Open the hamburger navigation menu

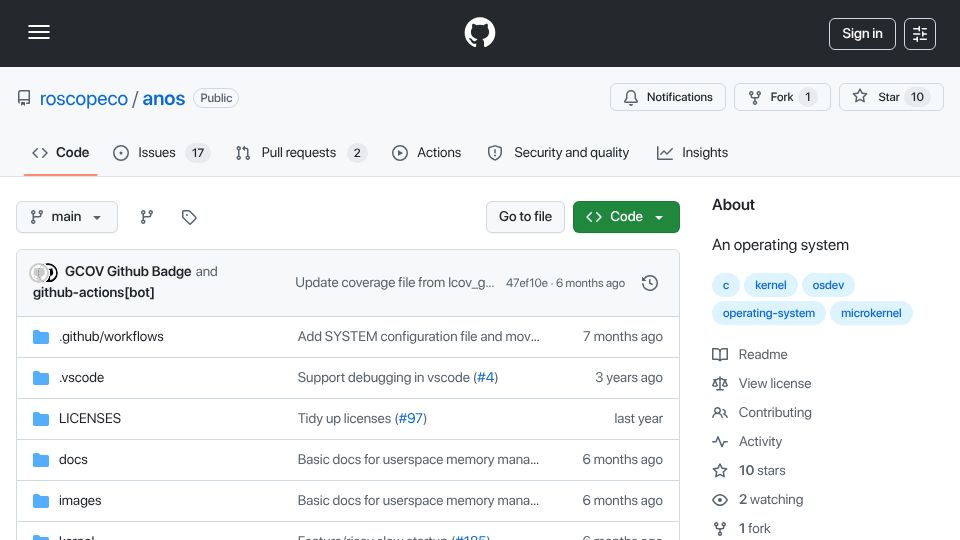point(39,32)
